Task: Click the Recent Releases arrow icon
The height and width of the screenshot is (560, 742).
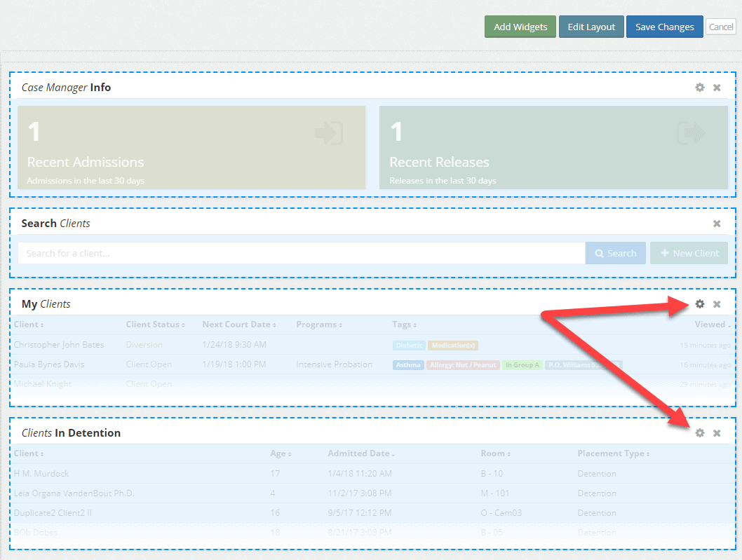Action: click(x=690, y=132)
